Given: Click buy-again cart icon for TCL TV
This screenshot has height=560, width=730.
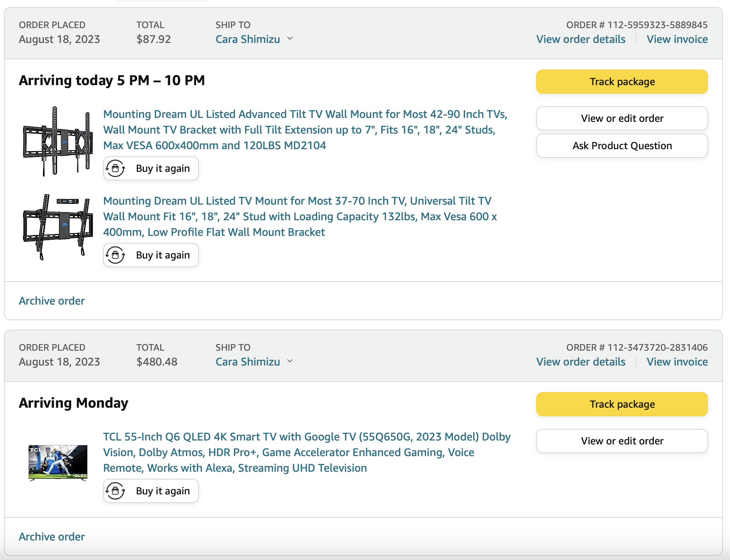Looking at the screenshot, I should point(115,491).
